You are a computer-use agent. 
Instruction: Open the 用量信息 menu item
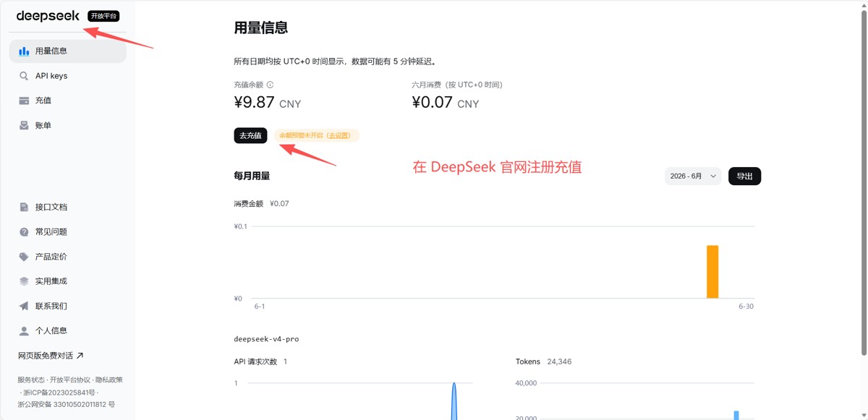[x=68, y=51]
